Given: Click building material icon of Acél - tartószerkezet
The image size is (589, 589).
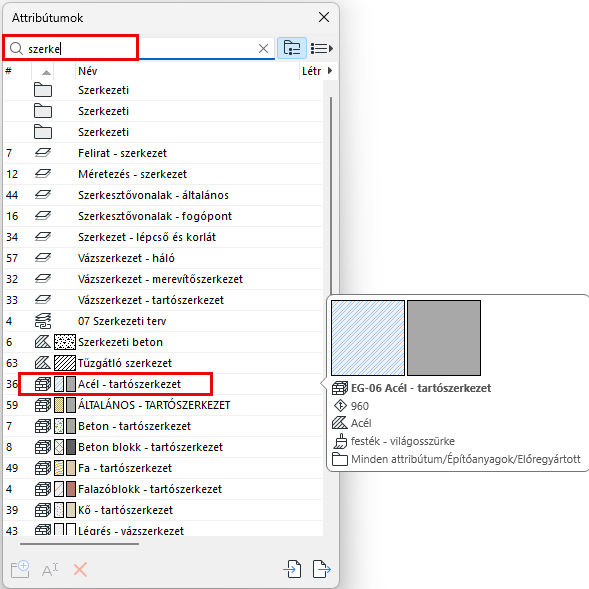Looking at the screenshot, I should [43, 384].
